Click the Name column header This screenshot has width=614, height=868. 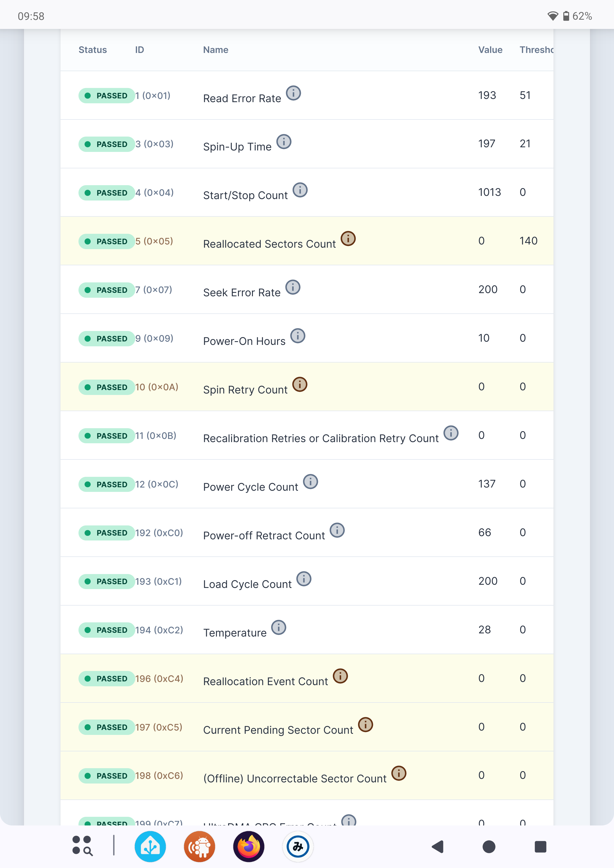216,50
